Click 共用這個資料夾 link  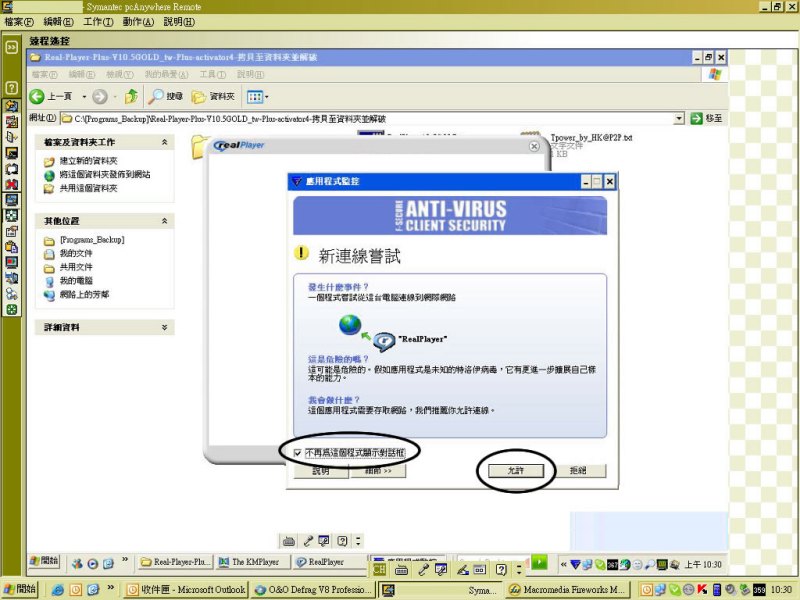(88, 188)
